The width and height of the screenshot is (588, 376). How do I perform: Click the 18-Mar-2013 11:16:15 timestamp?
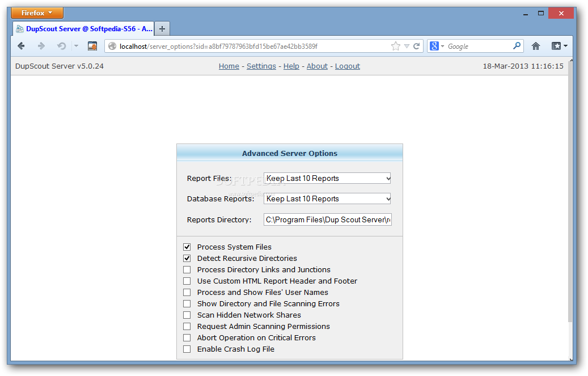click(x=523, y=66)
